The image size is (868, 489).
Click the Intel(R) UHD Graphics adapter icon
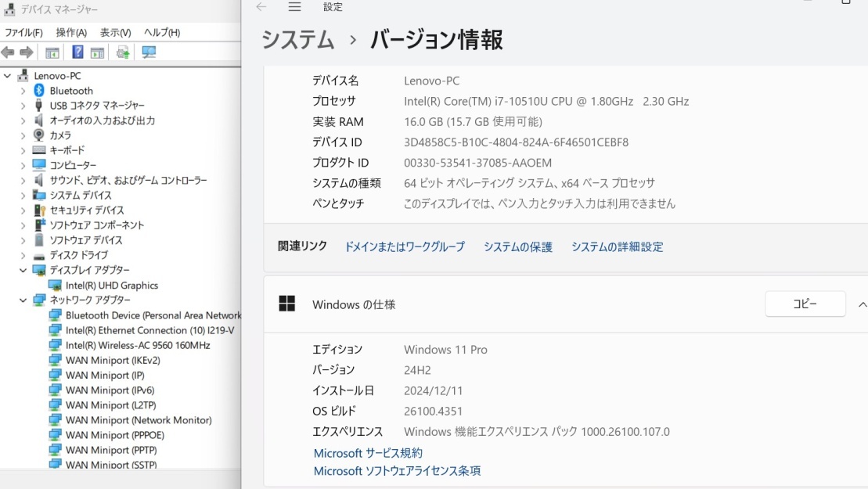55,286
